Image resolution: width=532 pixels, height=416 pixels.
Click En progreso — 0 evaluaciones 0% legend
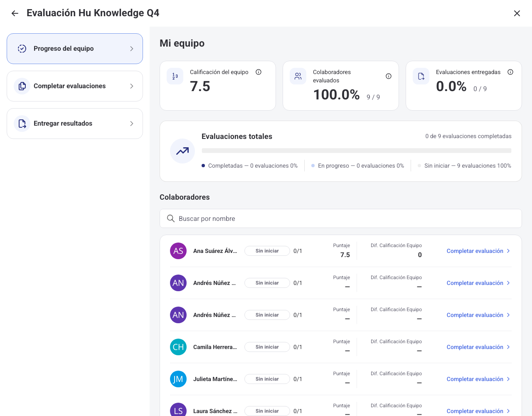tap(357, 166)
